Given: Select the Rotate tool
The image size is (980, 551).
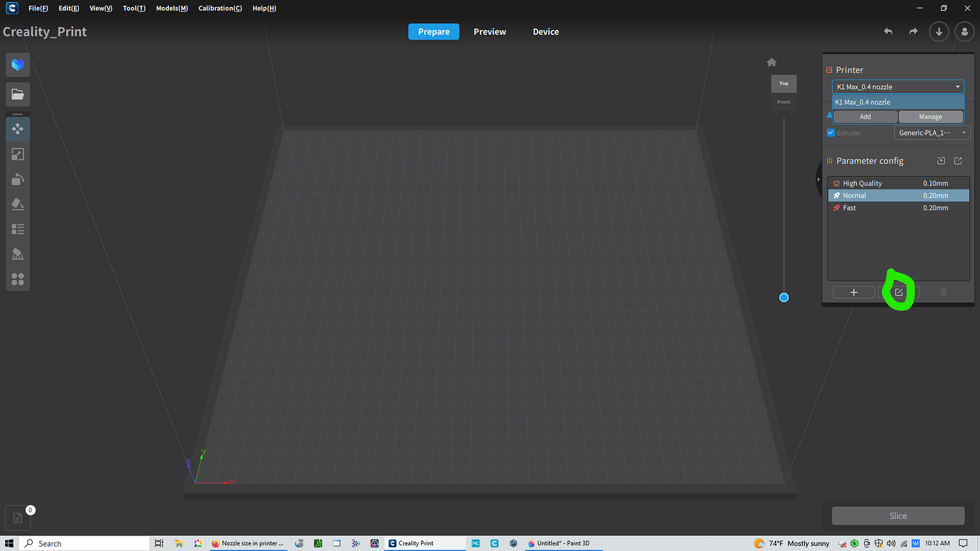Looking at the screenshot, I should click(x=18, y=180).
